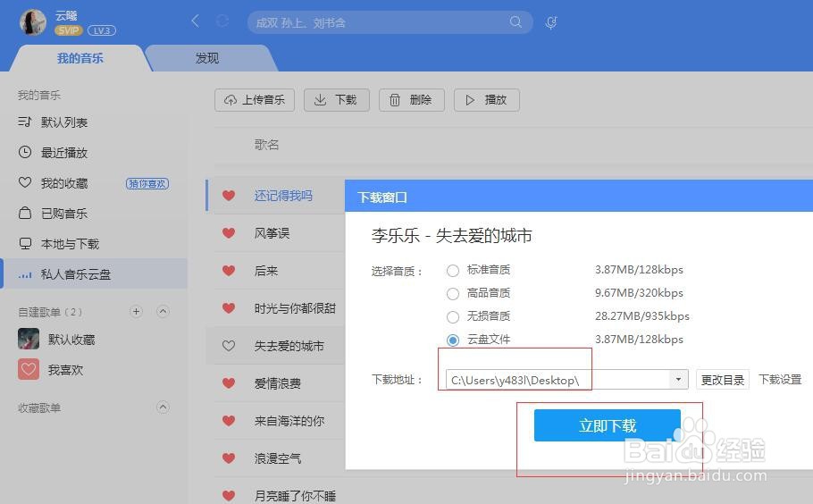The image size is (813, 504).
Task: Select 标准音质 quality option
Action: click(453, 271)
